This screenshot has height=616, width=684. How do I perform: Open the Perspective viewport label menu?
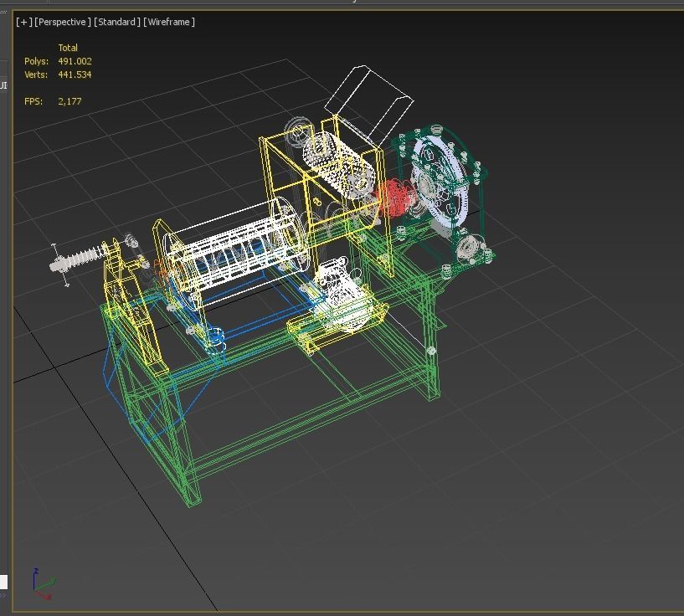[63, 22]
